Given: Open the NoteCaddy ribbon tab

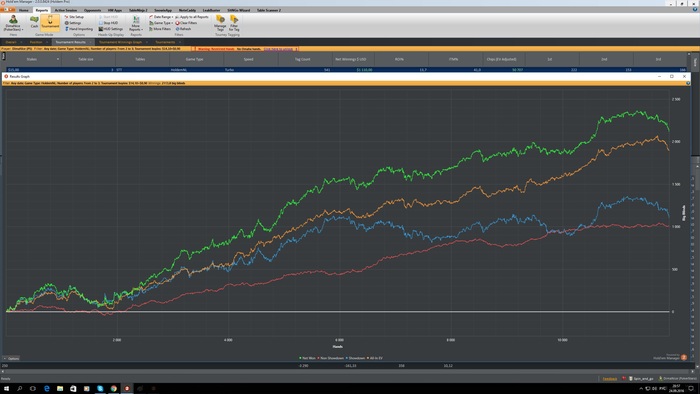Looking at the screenshot, I should tap(187, 10).
